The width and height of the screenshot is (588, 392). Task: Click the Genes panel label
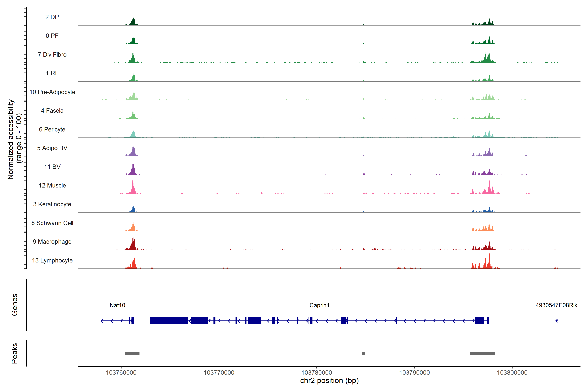point(15,305)
